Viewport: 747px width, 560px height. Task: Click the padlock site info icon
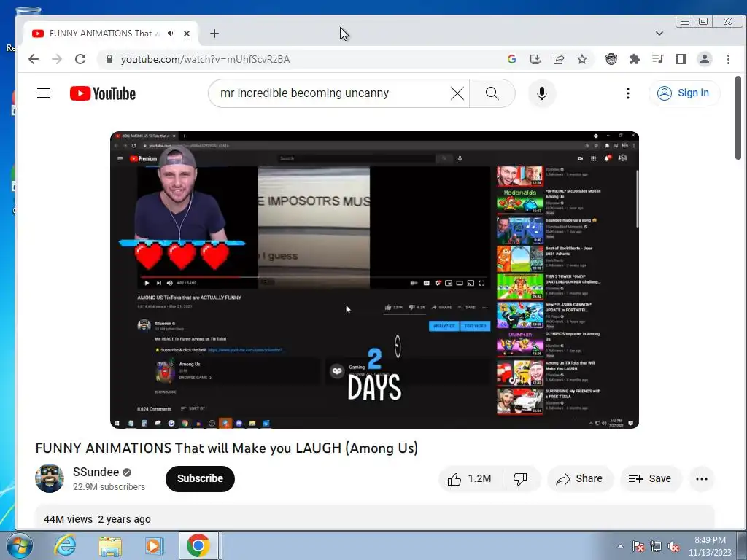coord(109,59)
